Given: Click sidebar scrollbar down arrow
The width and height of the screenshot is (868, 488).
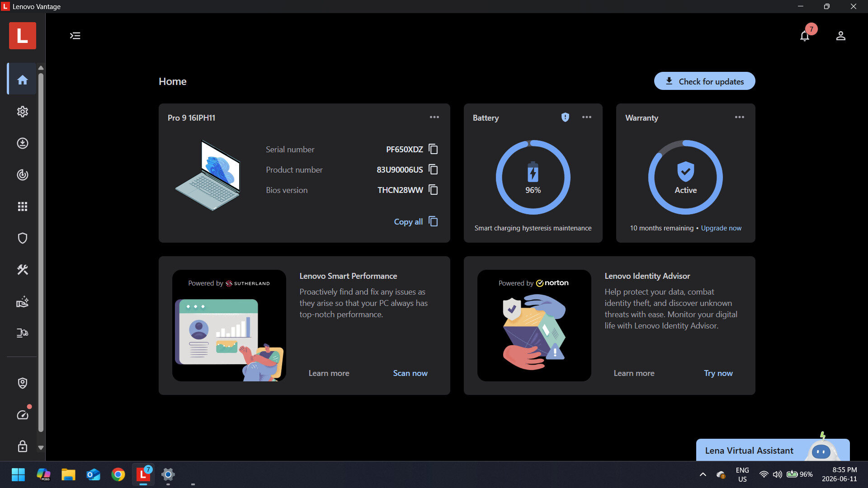Looking at the screenshot, I should click(41, 448).
